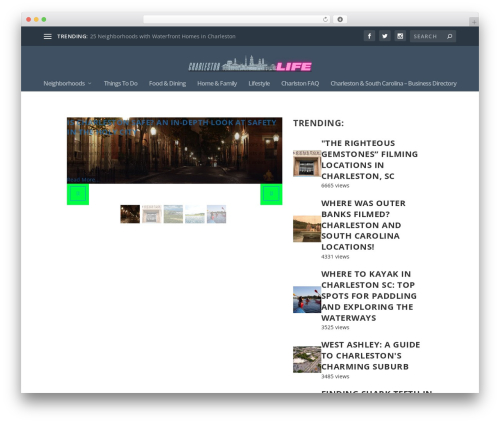
Task: Open Where Was Outer Banks Filmed article
Action: point(363,225)
